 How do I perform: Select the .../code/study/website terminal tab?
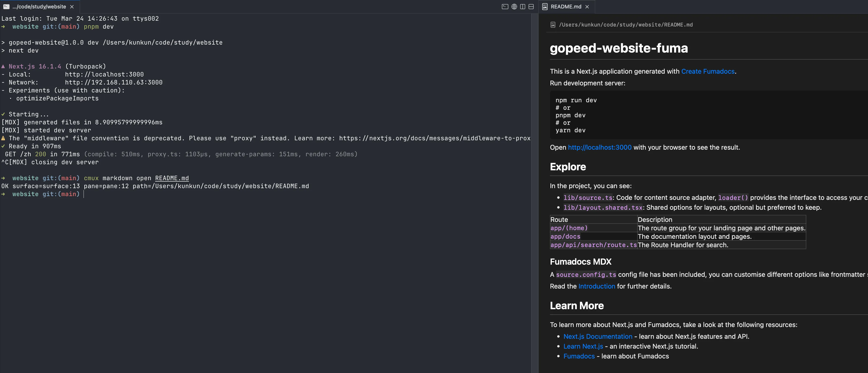[39, 7]
